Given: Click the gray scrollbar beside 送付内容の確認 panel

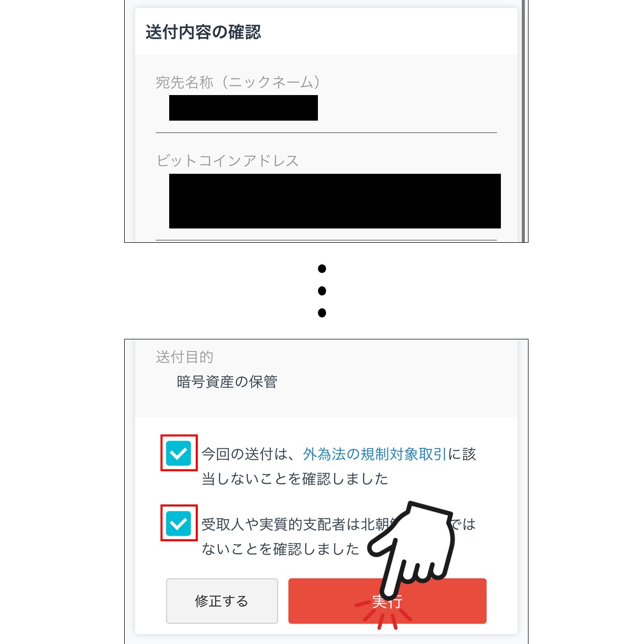Looking at the screenshot, I should tap(523, 121).
